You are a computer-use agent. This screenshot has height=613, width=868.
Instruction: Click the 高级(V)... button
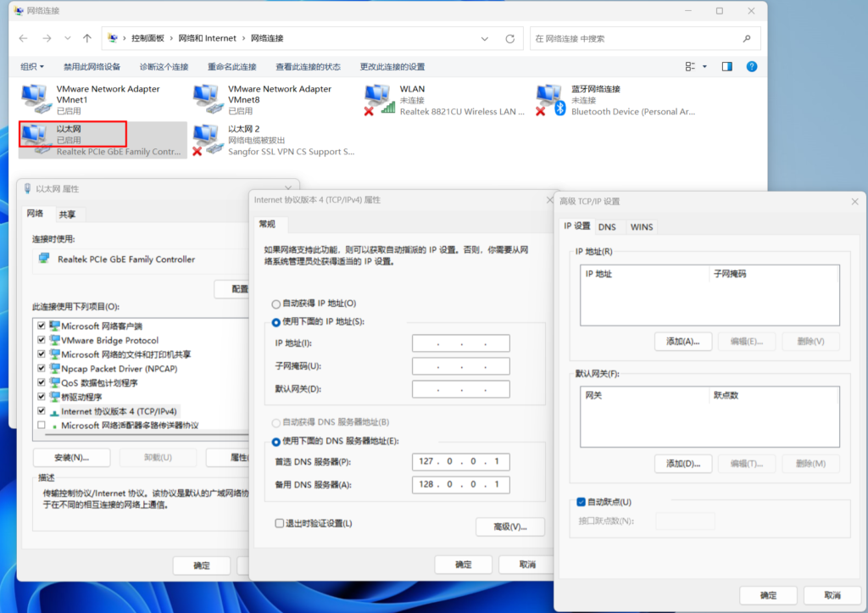509,527
